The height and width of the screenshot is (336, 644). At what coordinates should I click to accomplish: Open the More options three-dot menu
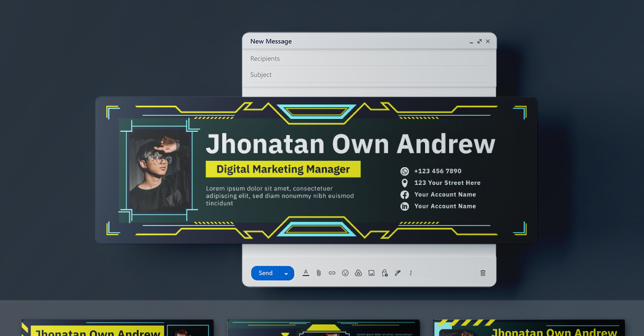coord(410,273)
